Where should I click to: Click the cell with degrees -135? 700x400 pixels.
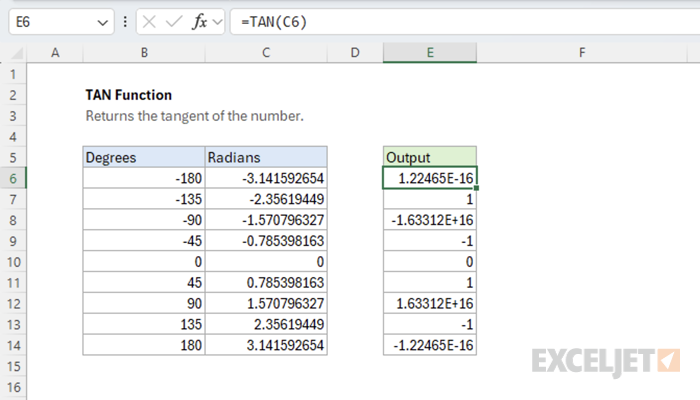coord(144,199)
